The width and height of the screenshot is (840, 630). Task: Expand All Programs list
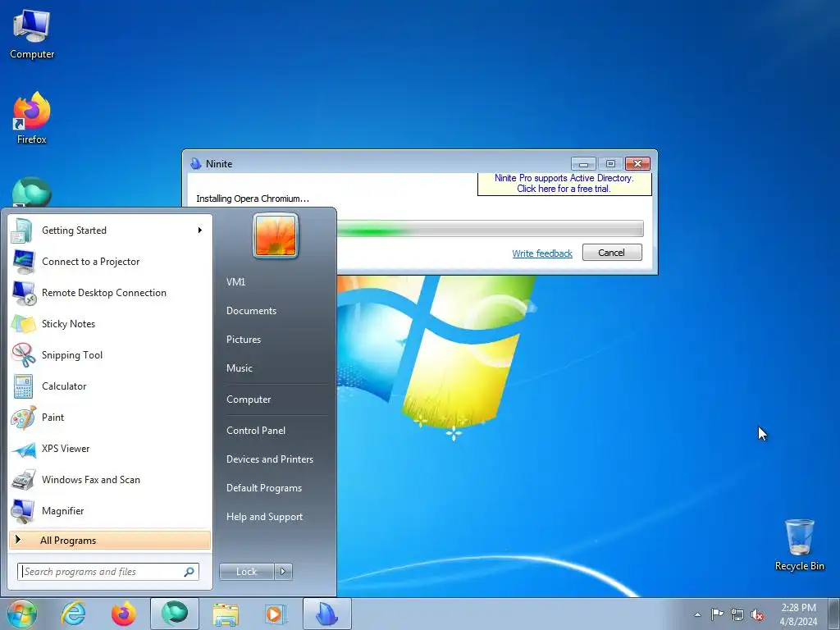click(110, 541)
